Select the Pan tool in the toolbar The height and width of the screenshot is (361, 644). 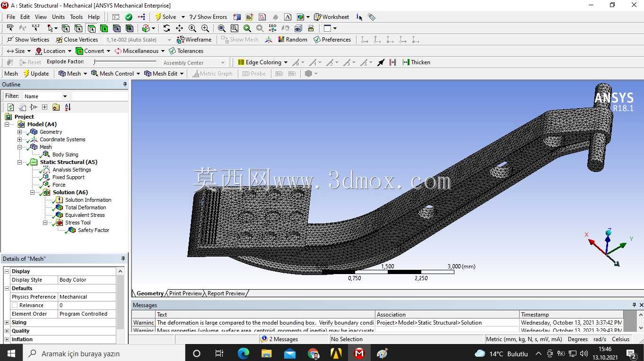click(179, 28)
